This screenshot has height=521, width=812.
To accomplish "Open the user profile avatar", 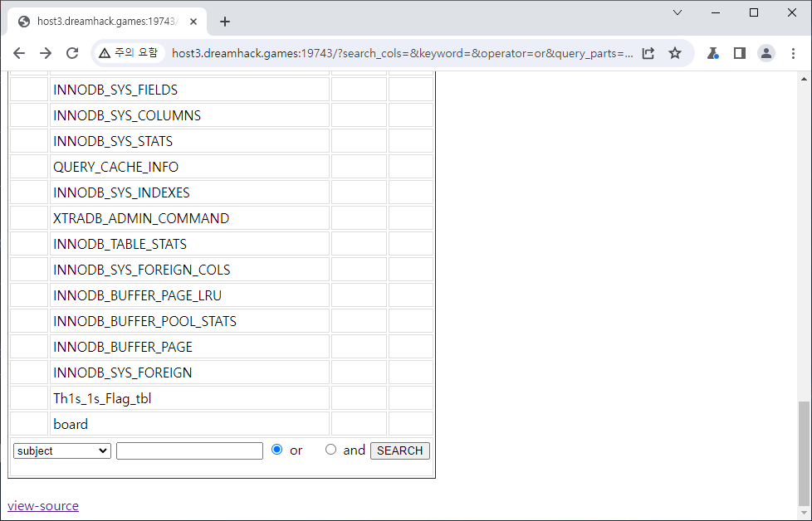I will [766, 53].
